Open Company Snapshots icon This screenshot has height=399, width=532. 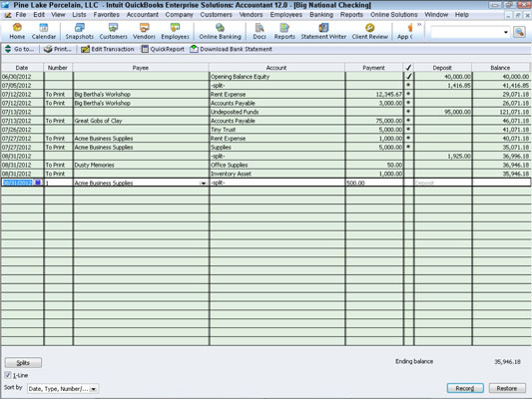(80, 31)
